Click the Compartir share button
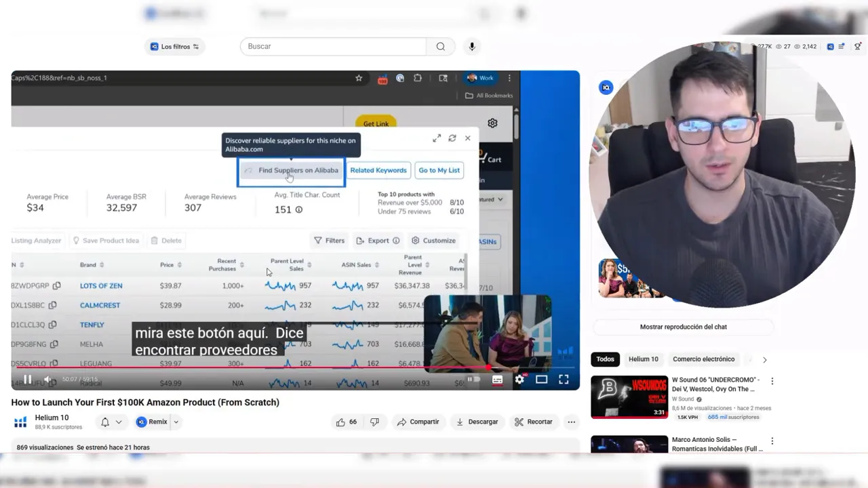The height and width of the screenshot is (488, 868). coord(418,422)
